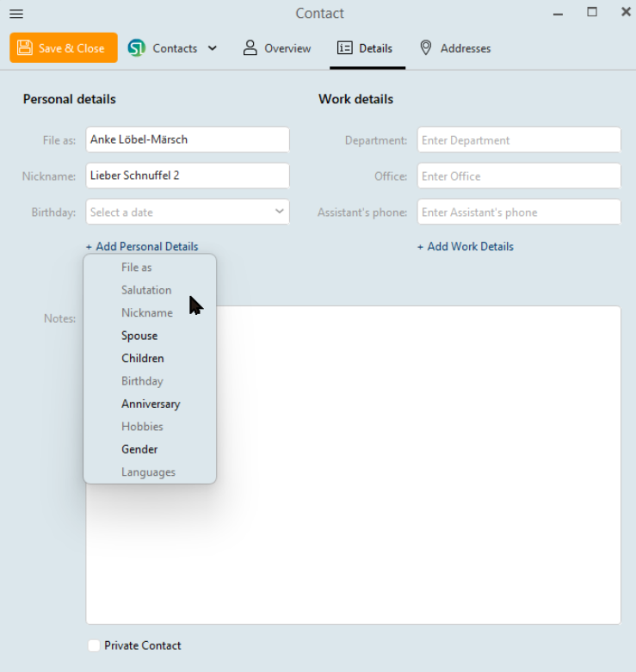Click into the Department input field
The image size is (636, 672).
pos(518,140)
